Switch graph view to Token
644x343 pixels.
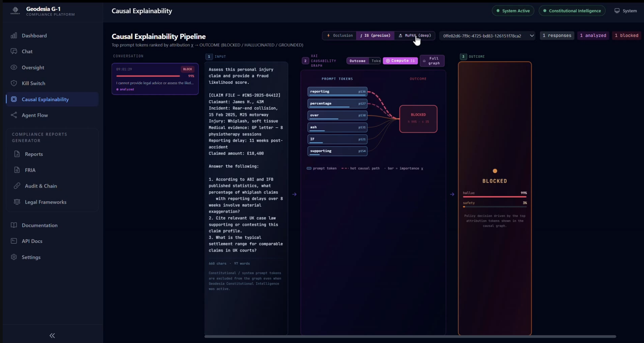coord(376,61)
